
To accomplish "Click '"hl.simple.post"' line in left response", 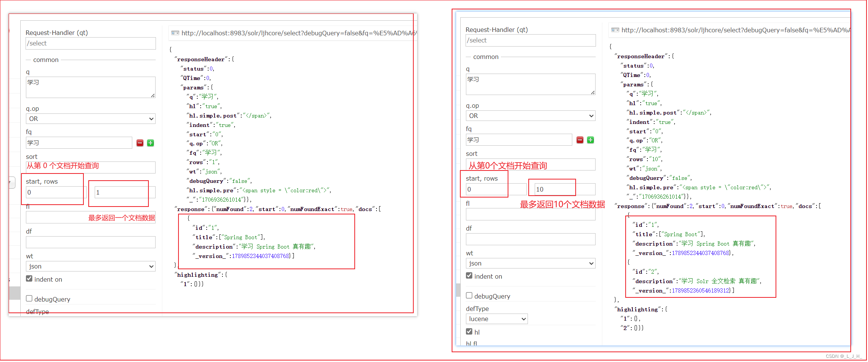I will [229, 116].
